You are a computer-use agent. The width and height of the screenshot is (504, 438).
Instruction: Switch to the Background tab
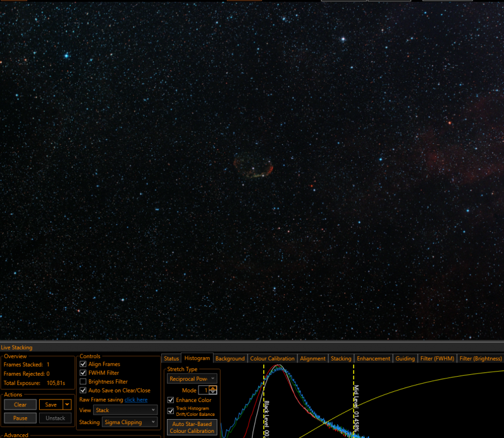230,358
